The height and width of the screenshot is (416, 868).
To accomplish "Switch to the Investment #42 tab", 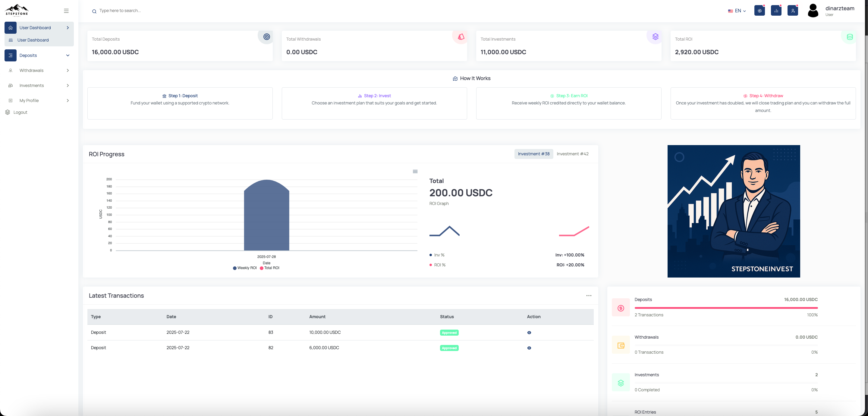I will [x=573, y=154].
